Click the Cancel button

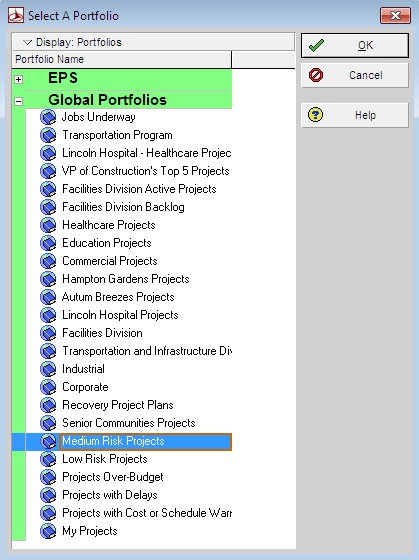(x=355, y=75)
